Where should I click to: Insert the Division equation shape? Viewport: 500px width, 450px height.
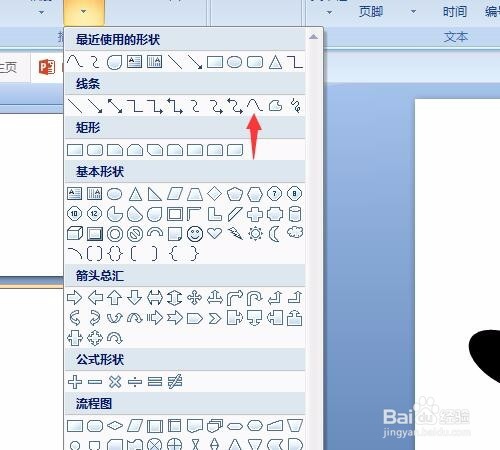coord(135,382)
